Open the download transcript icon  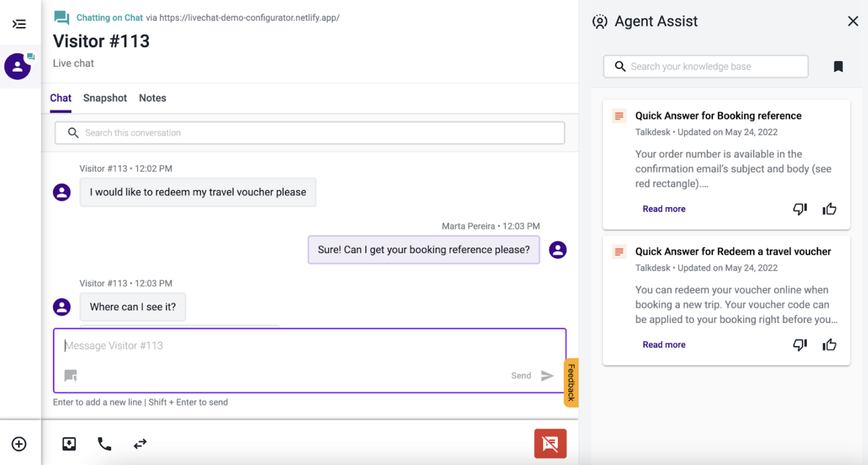[69, 443]
